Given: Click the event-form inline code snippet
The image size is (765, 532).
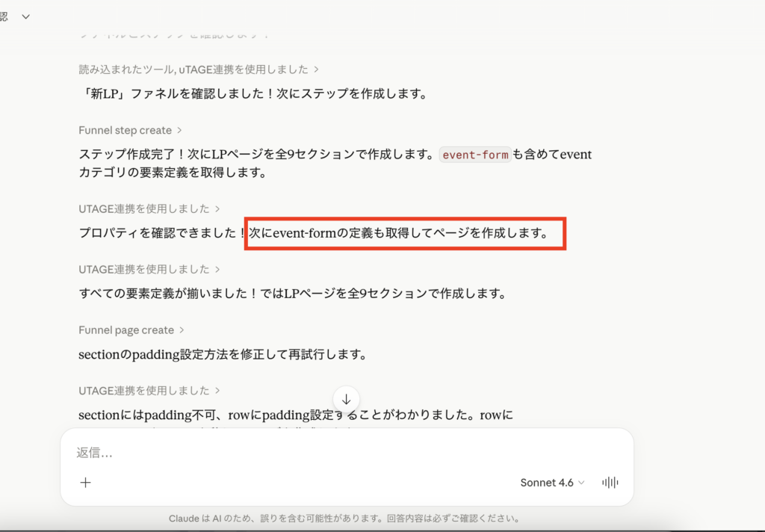Looking at the screenshot, I should [474, 154].
